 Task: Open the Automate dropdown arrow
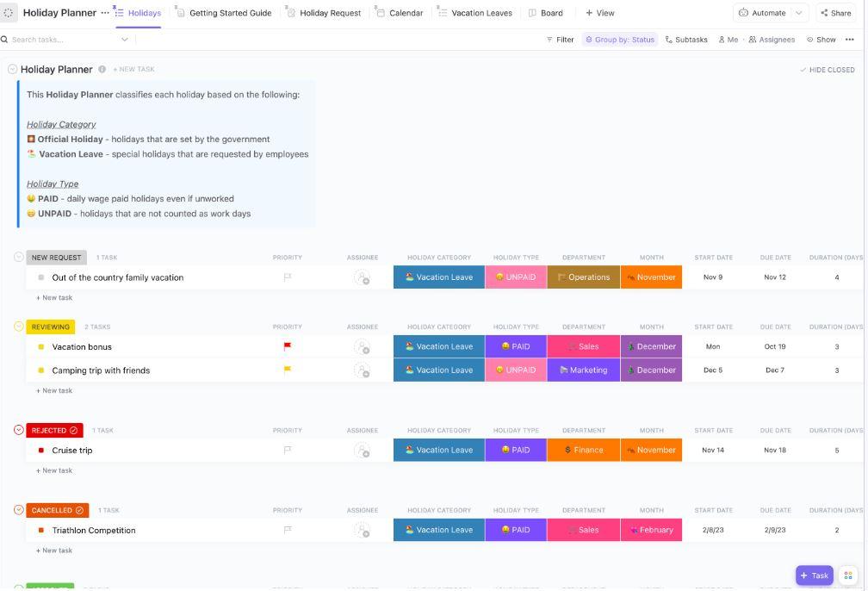798,13
